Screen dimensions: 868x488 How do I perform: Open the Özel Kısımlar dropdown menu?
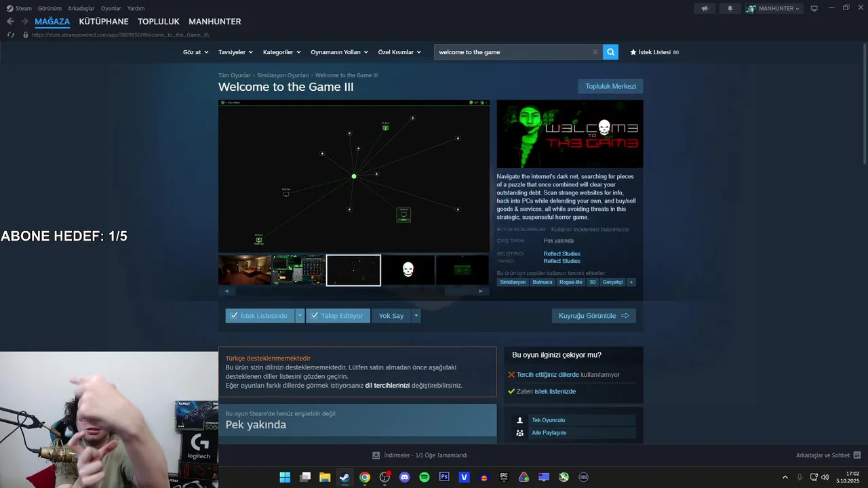(399, 52)
